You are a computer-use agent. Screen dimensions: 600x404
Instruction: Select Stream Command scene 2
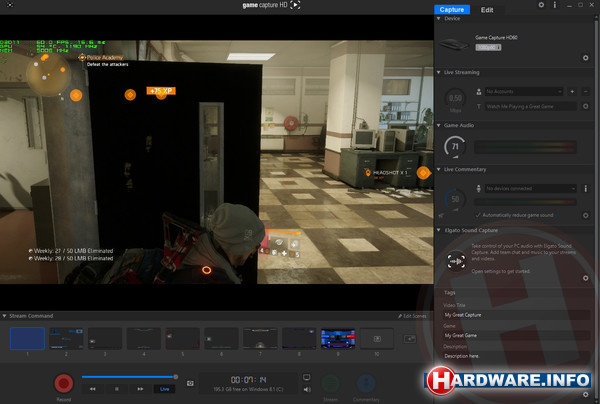click(x=66, y=339)
